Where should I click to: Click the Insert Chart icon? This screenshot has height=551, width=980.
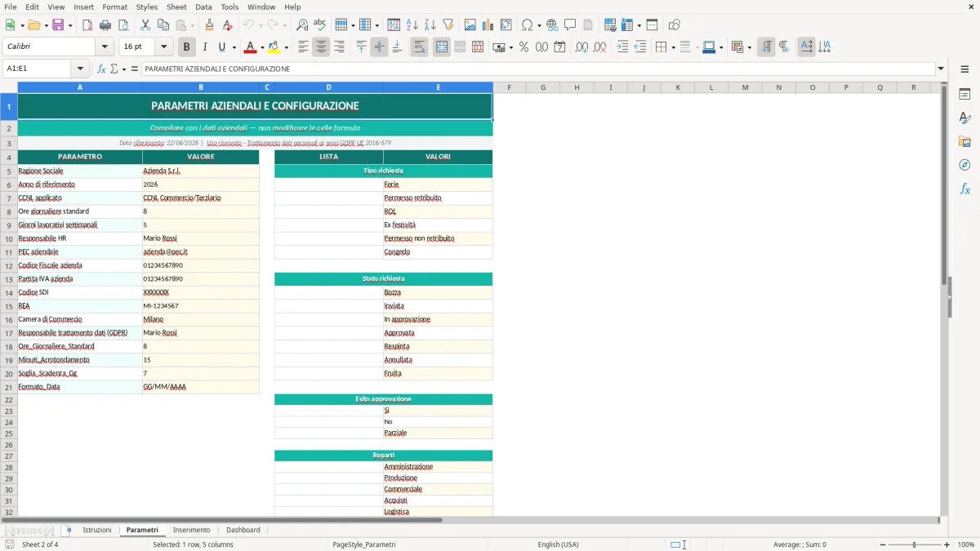click(x=488, y=25)
